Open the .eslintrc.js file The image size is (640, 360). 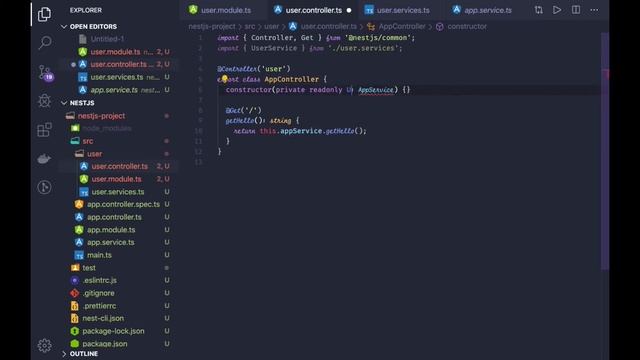coord(100,280)
